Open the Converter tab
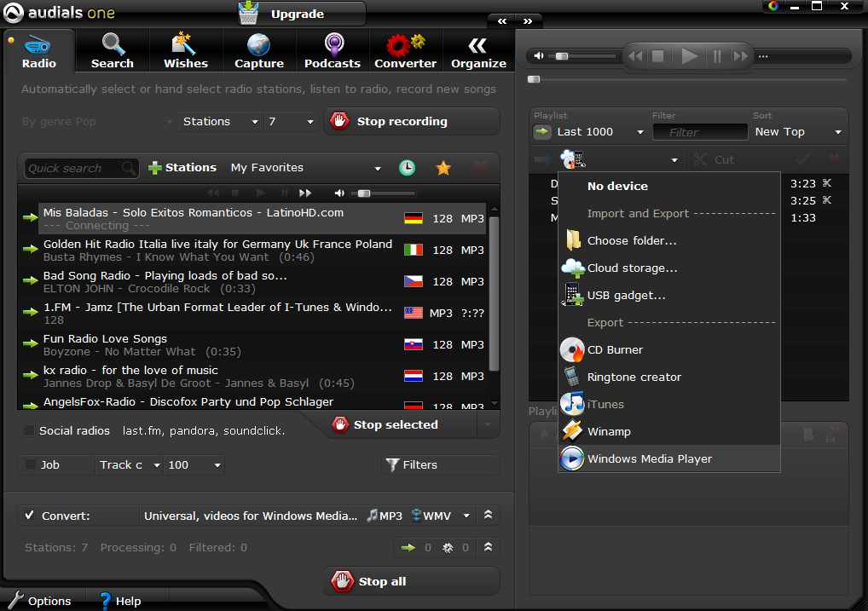 [x=405, y=51]
